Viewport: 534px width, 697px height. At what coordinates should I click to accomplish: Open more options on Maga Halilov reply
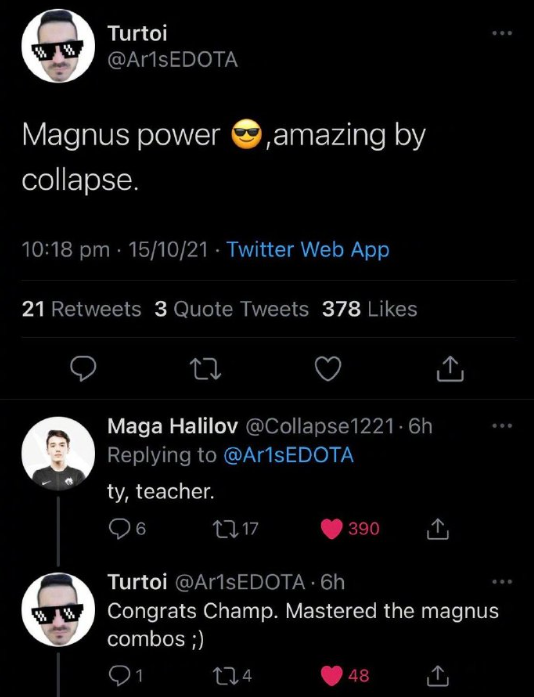(502, 426)
